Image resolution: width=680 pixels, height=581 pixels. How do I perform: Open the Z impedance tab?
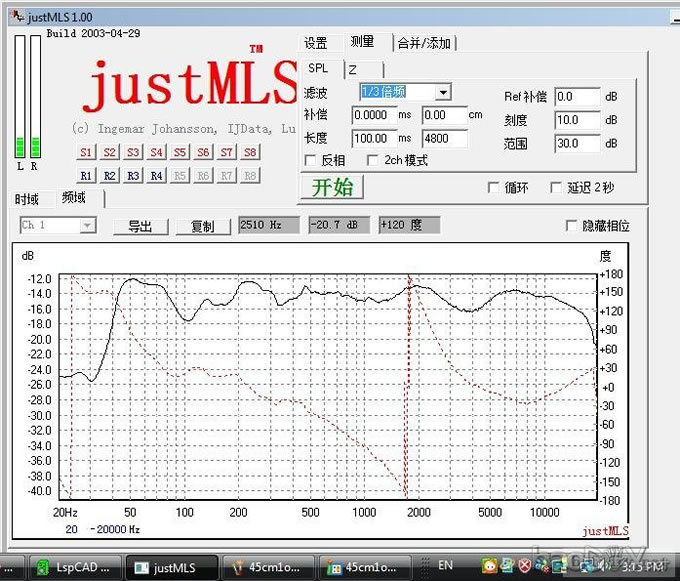[x=352, y=69]
